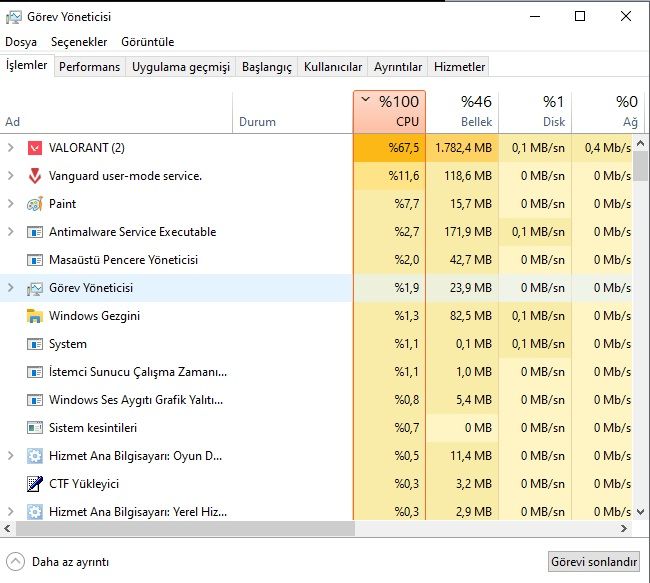650x583 pixels.
Task: Click the vertical scrollbar up arrow
Action: point(640,144)
